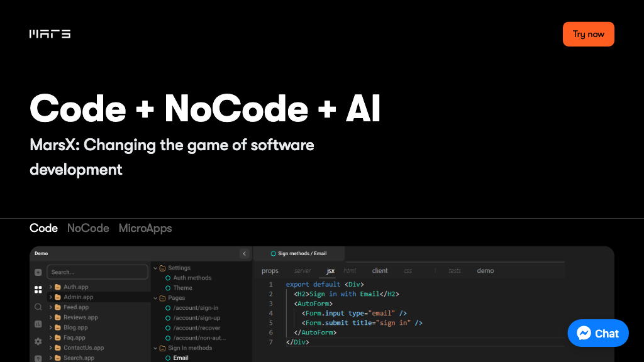644x362 pixels.
Task: Click the Messenger Chat button
Action: [x=597, y=334]
